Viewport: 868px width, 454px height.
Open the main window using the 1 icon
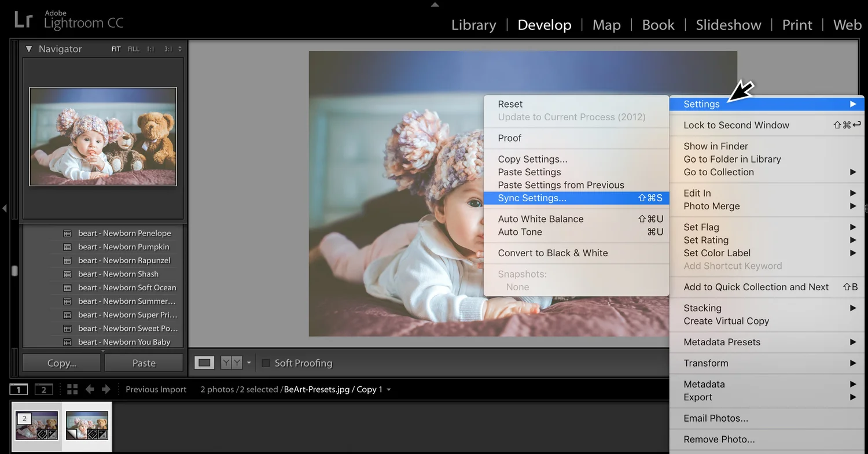pyautogui.click(x=18, y=389)
